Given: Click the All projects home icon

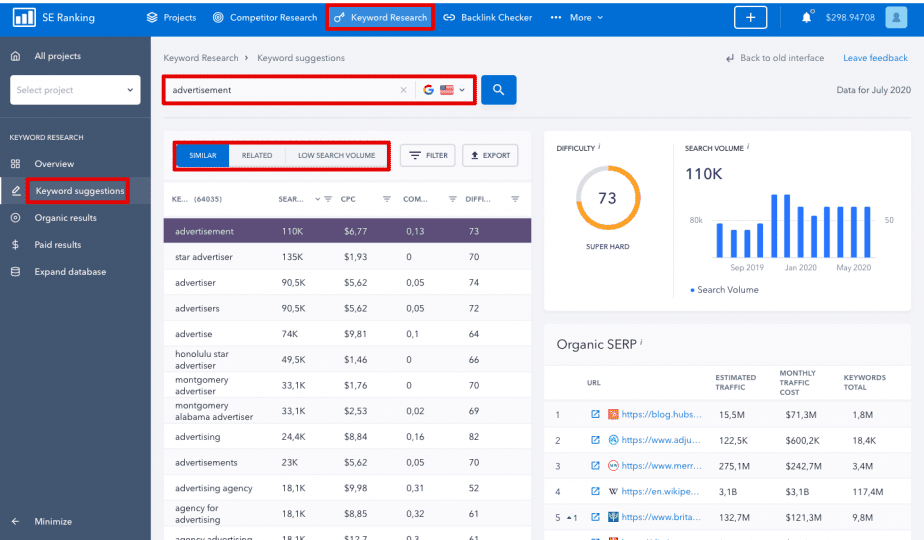Looking at the screenshot, I should pyautogui.click(x=15, y=56).
